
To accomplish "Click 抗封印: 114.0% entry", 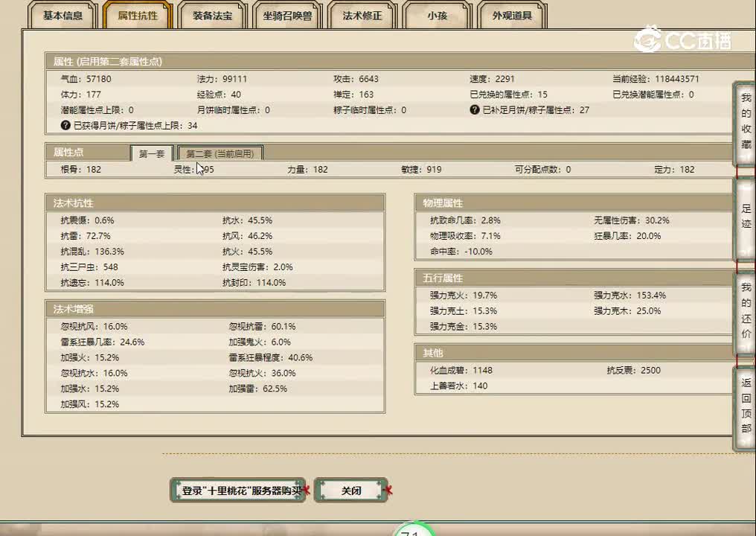I will [x=254, y=282].
